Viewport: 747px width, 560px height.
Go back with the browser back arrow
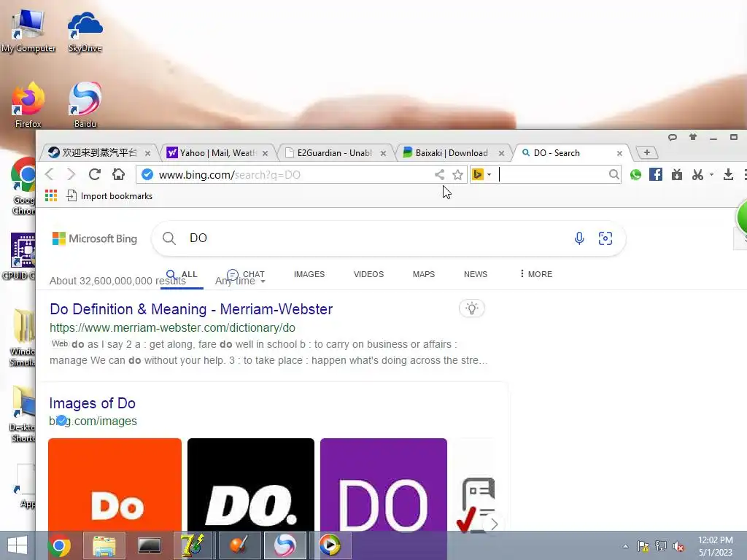pyautogui.click(x=50, y=174)
